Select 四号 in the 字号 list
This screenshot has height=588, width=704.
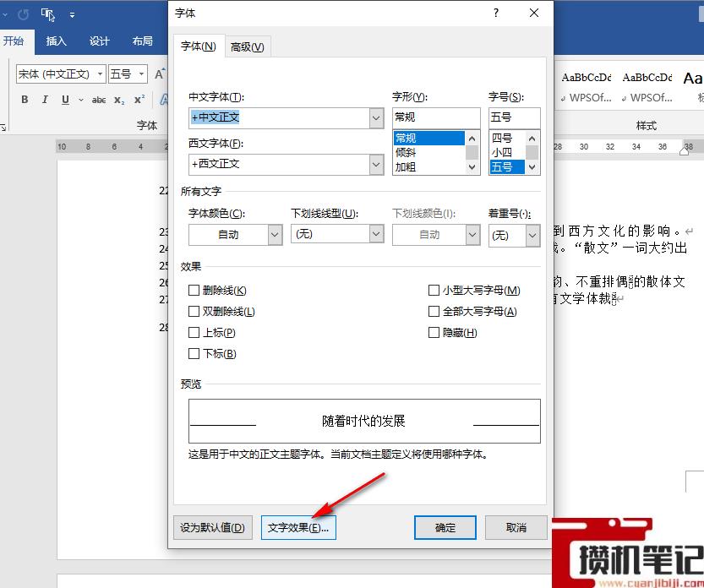pyautogui.click(x=507, y=139)
